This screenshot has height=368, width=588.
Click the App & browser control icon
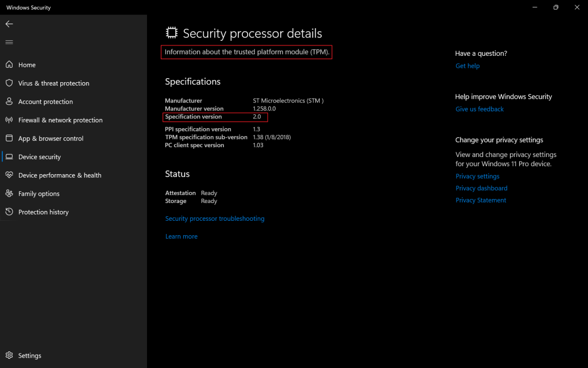pyautogui.click(x=9, y=139)
